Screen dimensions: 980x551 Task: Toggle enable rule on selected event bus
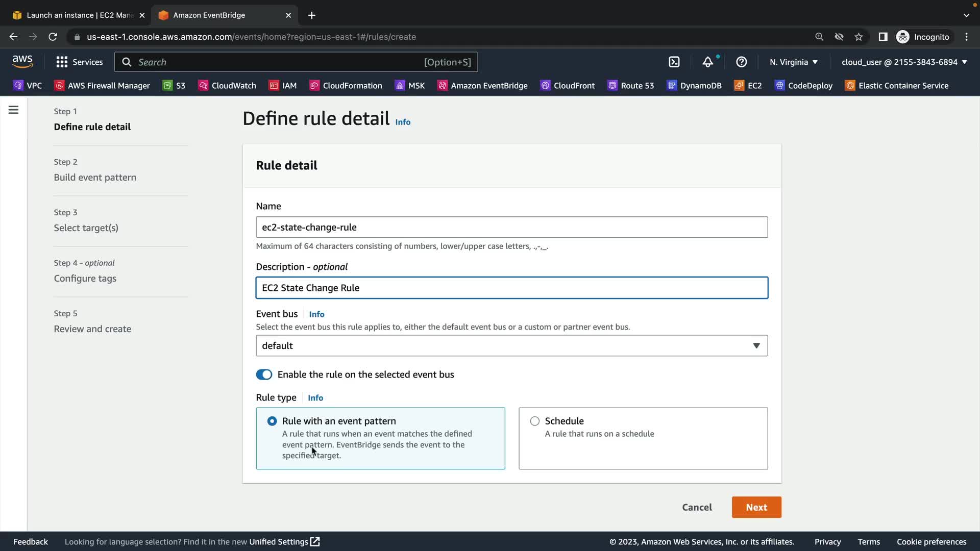point(264,374)
